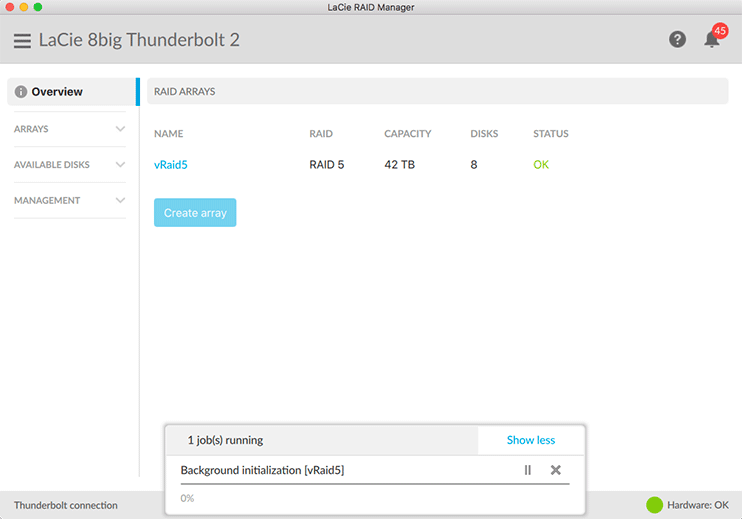
Task: Pause the Background initialization job
Action: pos(528,470)
